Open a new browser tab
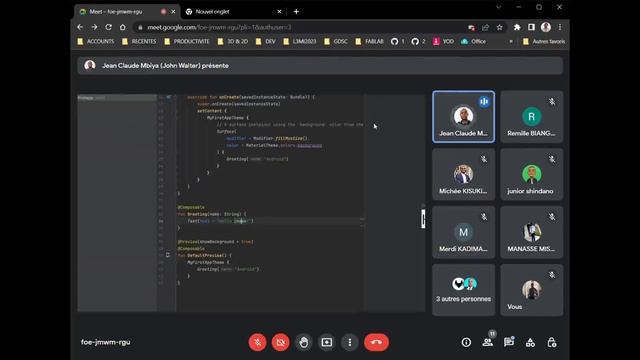The width and height of the screenshot is (640, 360). [296, 12]
